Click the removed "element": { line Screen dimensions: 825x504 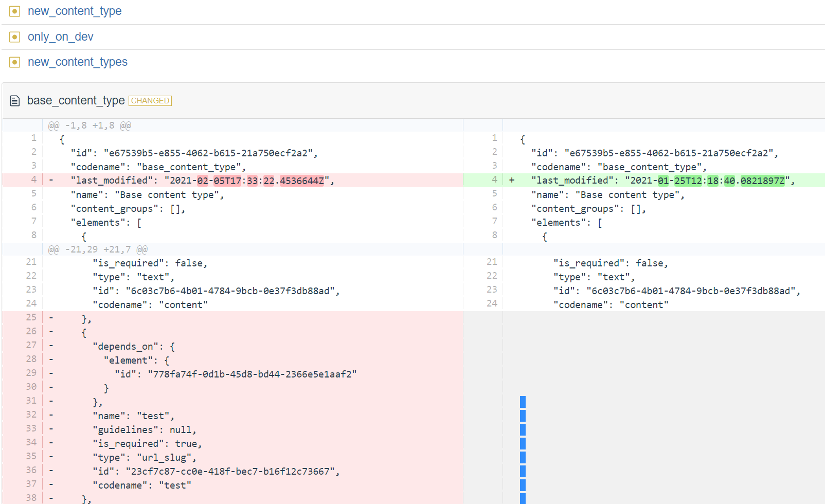pos(136,361)
